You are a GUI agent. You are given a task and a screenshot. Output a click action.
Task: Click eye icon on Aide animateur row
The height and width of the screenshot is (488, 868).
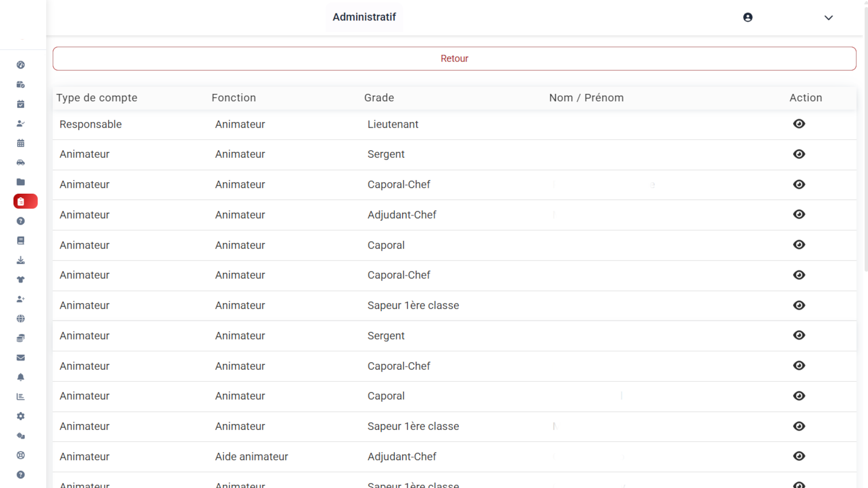click(799, 456)
